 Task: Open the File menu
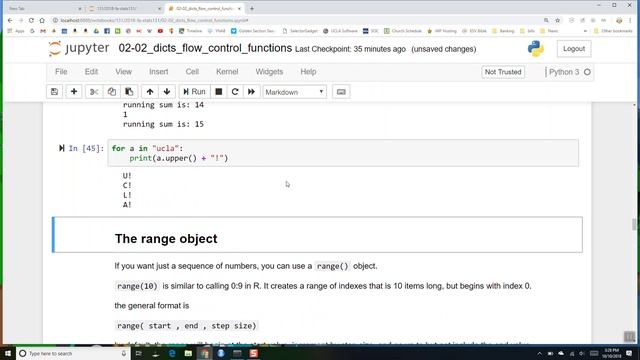(x=61, y=71)
